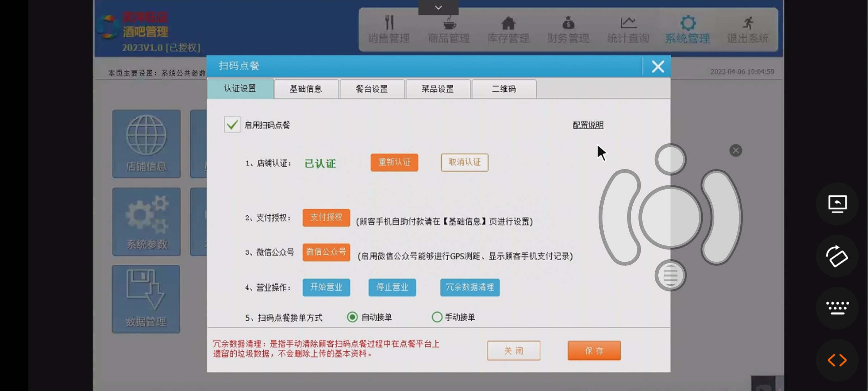Viewport: 868px width, 391px height.
Task: Click the screen switch monitor icon
Action: (x=837, y=204)
